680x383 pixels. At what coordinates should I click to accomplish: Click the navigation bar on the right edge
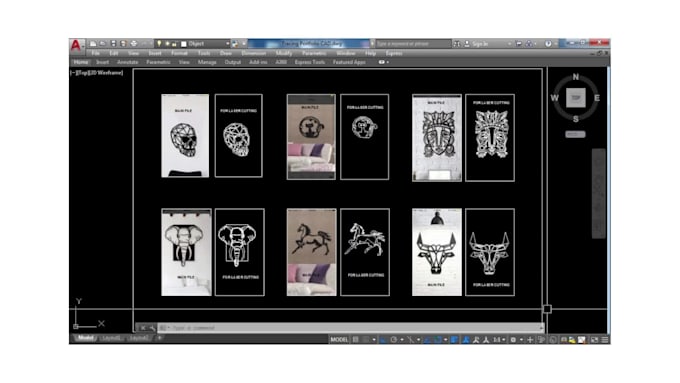(599, 193)
